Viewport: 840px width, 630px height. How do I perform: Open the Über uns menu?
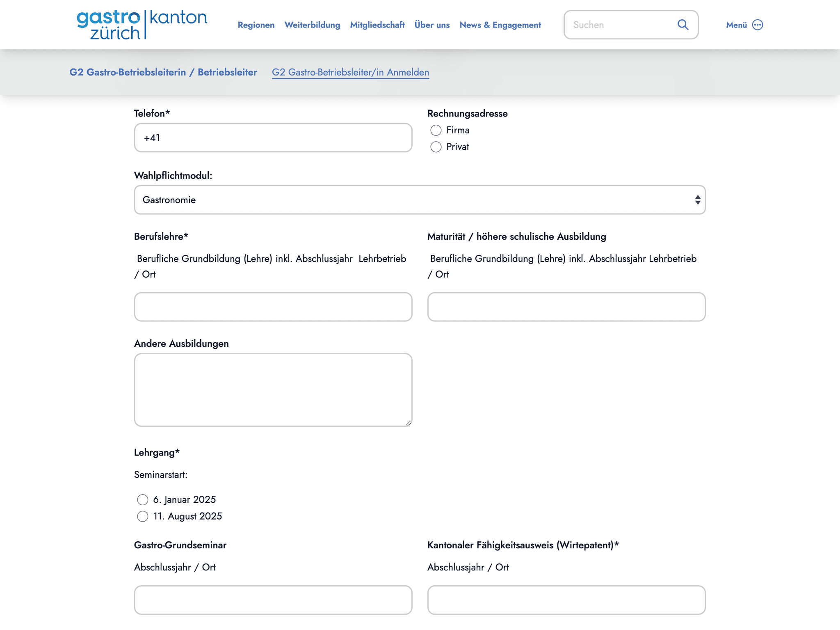coord(432,25)
